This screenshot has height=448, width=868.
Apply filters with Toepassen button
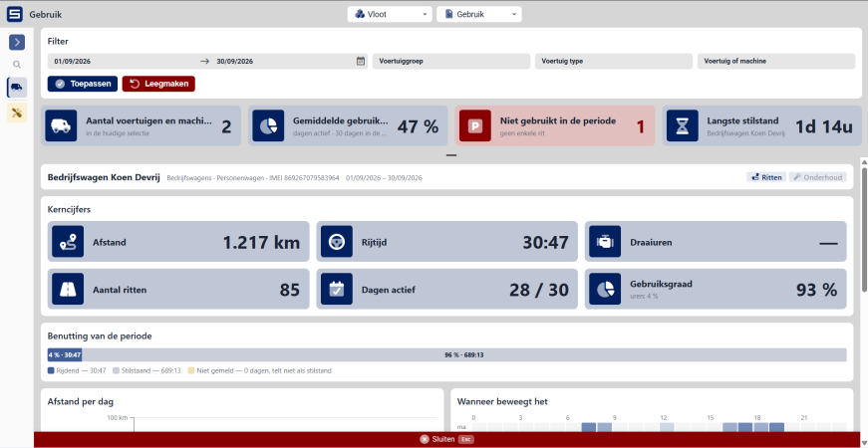[x=83, y=84]
